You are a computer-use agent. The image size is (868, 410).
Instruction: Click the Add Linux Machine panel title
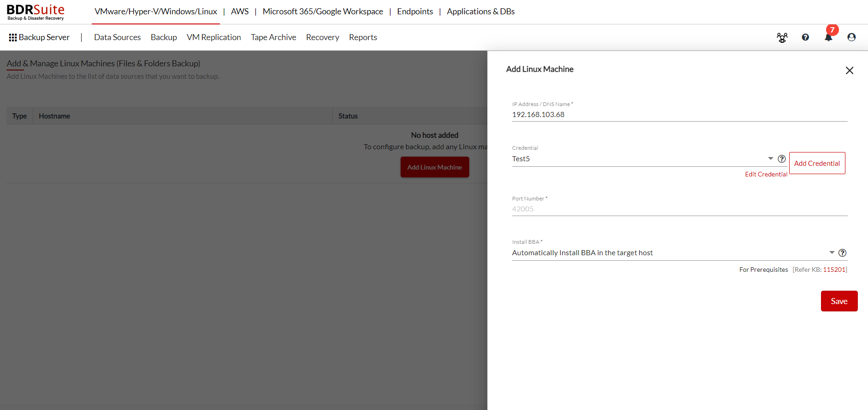click(540, 69)
